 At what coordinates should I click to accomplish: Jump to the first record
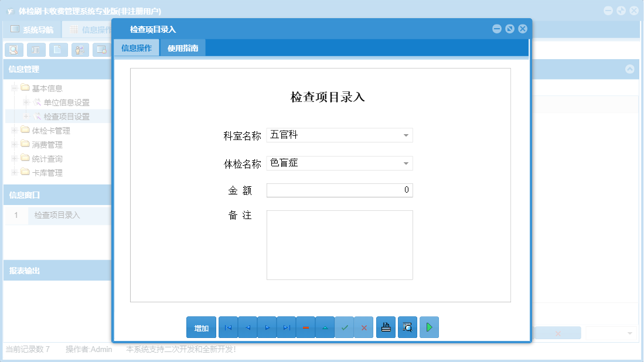pos(228,327)
